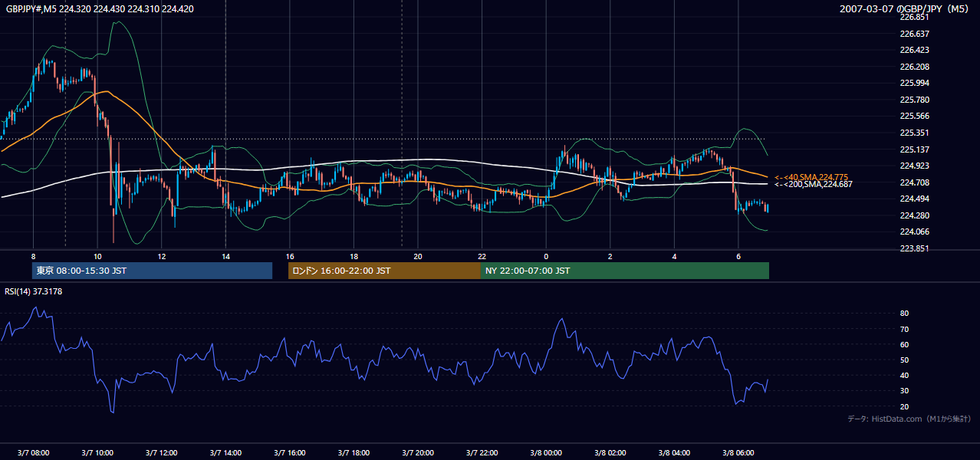Click price scale value 225.566
This screenshot has height=460, width=980.
click(914, 116)
